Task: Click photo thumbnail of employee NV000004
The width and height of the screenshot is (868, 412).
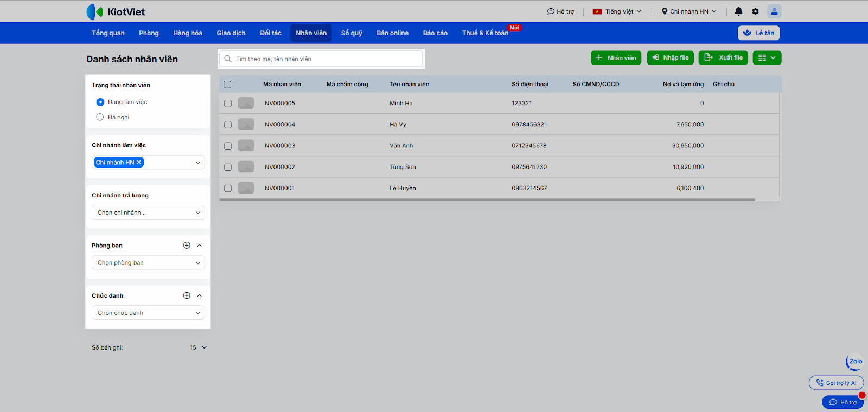Action: tap(246, 125)
